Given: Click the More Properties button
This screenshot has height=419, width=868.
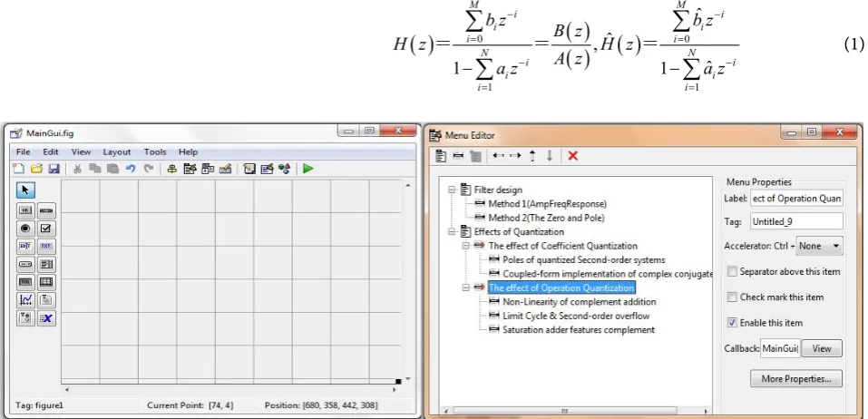Looking at the screenshot, I should point(796,379).
